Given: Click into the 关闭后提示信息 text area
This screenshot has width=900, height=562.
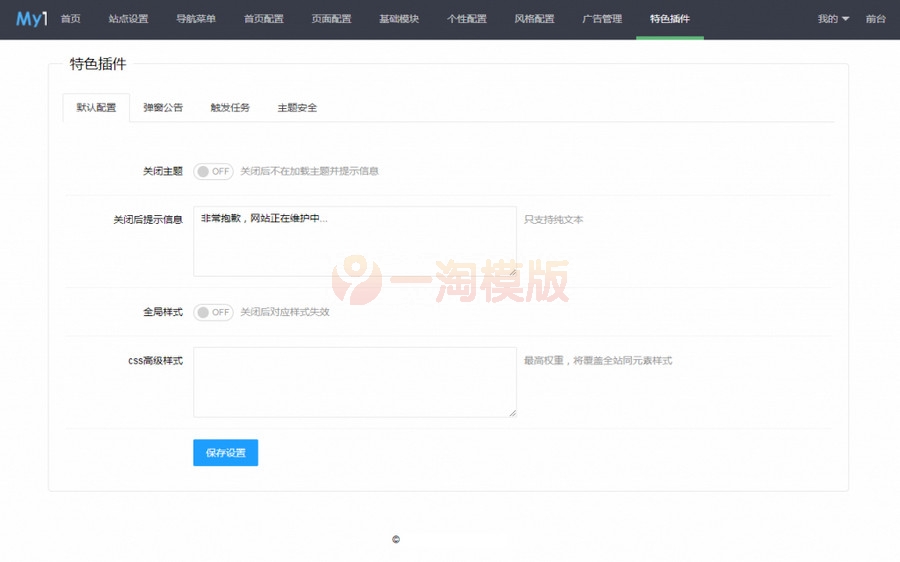Looking at the screenshot, I should point(355,242).
